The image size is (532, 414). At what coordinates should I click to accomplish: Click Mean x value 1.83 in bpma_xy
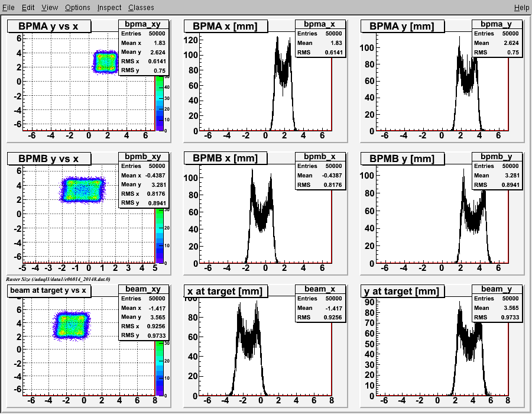coord(160,43)
